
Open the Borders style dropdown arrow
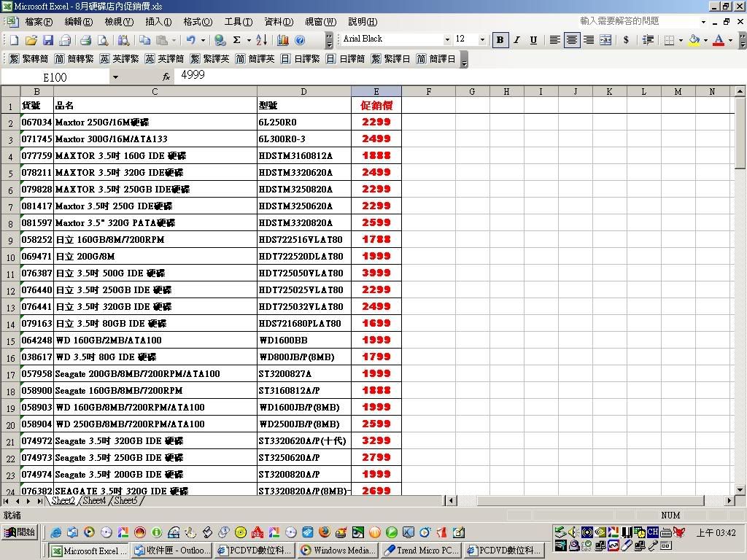(681, 40)
